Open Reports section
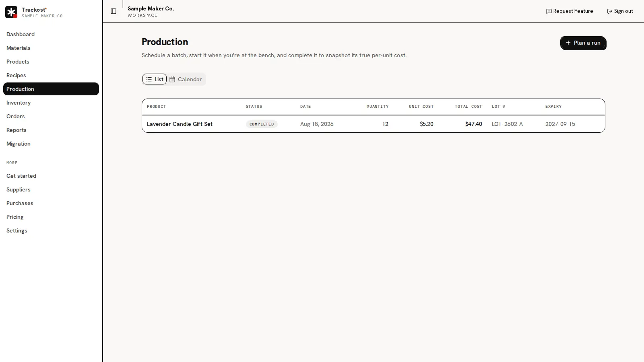Image resolution: width=644 pixels, height=362 pixels. 51,130
